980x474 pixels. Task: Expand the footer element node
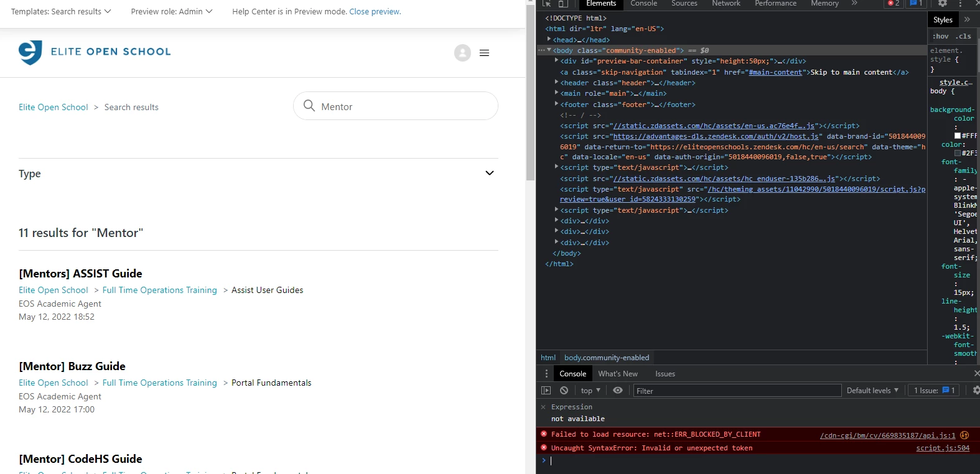556,104
